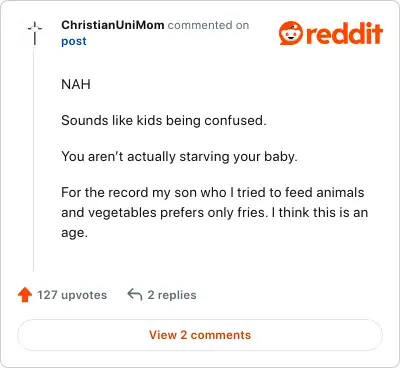Click the 'prefers only fries' sentence line

point(214,212)
